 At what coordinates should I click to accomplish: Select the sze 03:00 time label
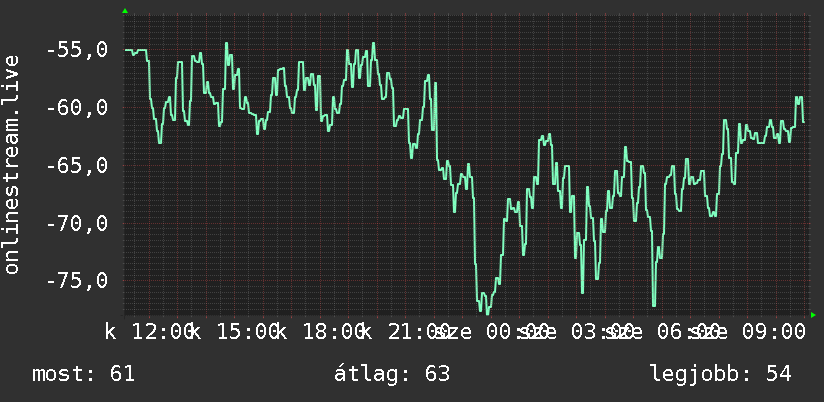pos(575,332)
